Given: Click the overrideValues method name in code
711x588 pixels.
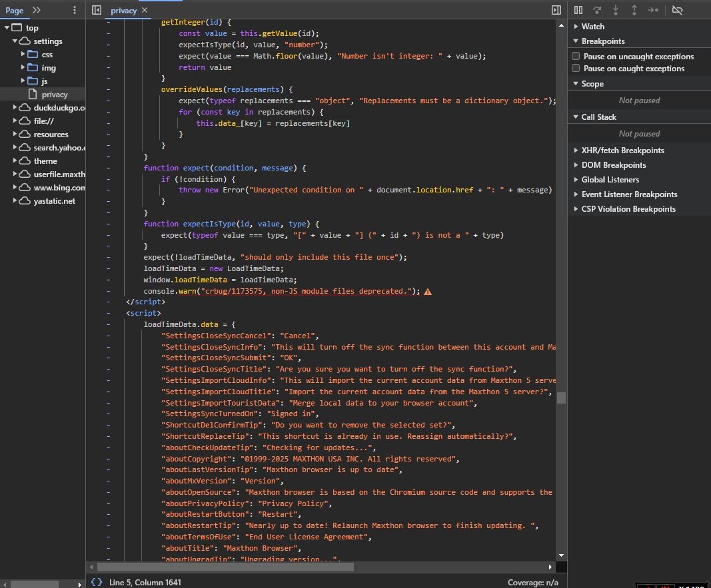Looking at the screenshot, I should tap(191, 89).
